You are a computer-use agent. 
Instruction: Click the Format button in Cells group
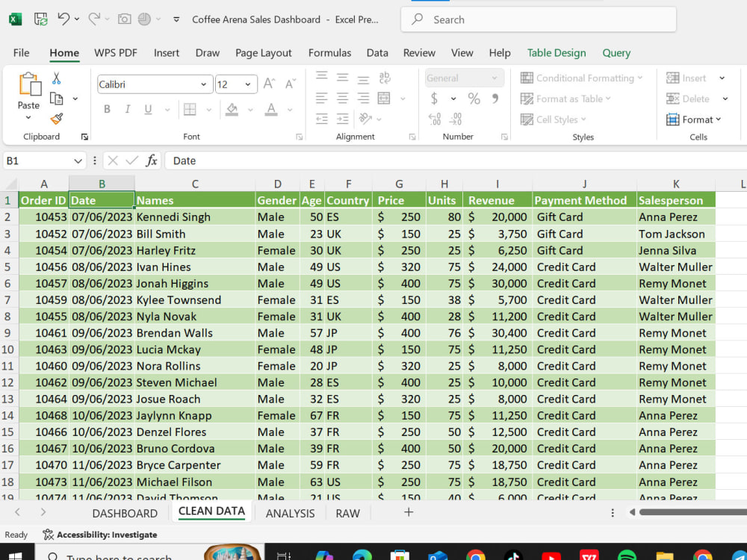(694, 119)
